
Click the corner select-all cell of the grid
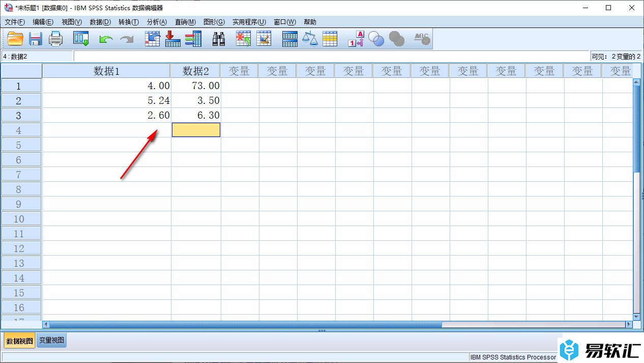point(22,71)
